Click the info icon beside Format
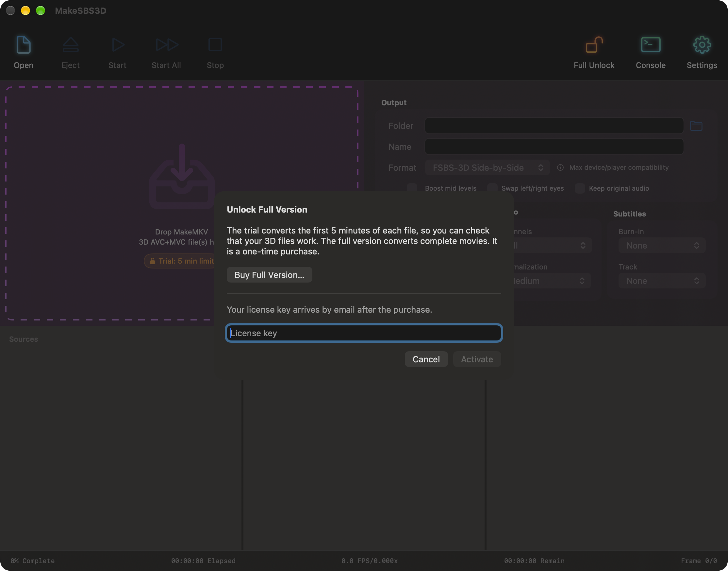Viewport: 728px width, 571px height. coord(560,167)
